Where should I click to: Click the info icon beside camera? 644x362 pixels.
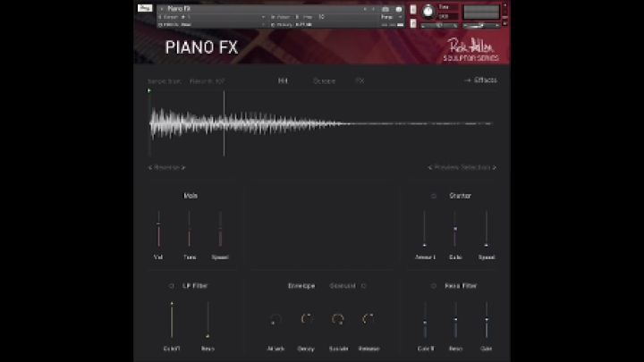(398, 9)
